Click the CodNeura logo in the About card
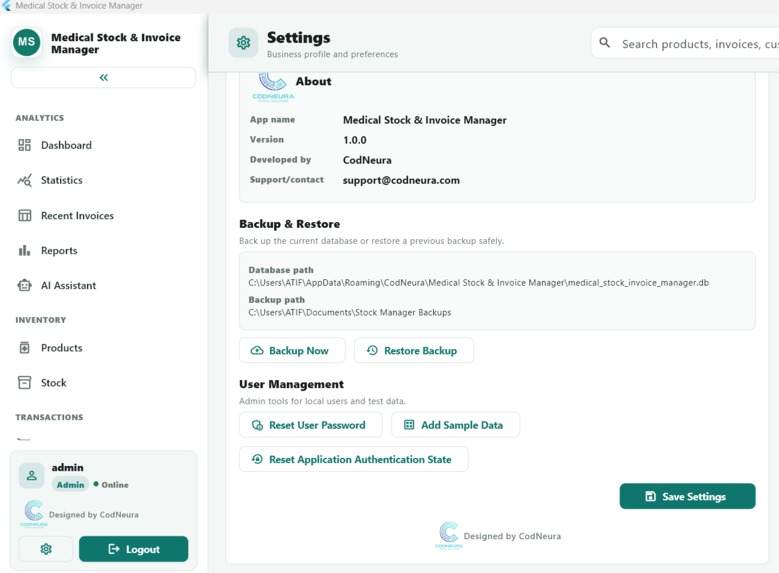The height and width of the screenshot is (573, 779). point(273,87)
